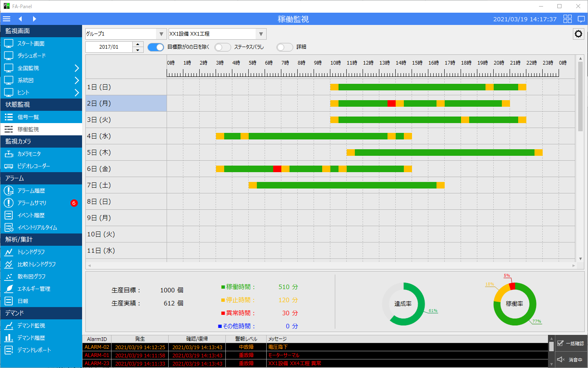The image size is (588, 368).
Task: Open カメラモニタ view
Action: [41, 154]
